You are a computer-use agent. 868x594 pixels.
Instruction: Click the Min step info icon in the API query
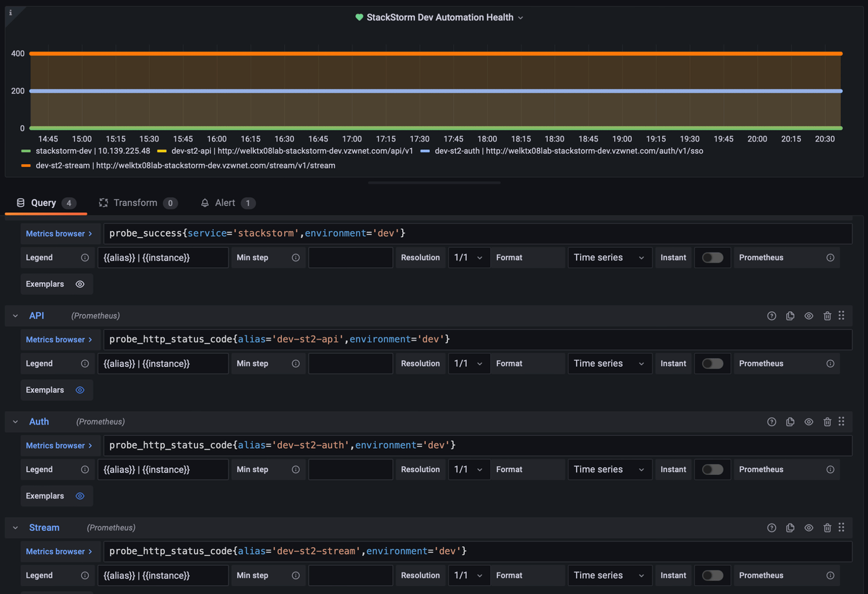[295, 363]
